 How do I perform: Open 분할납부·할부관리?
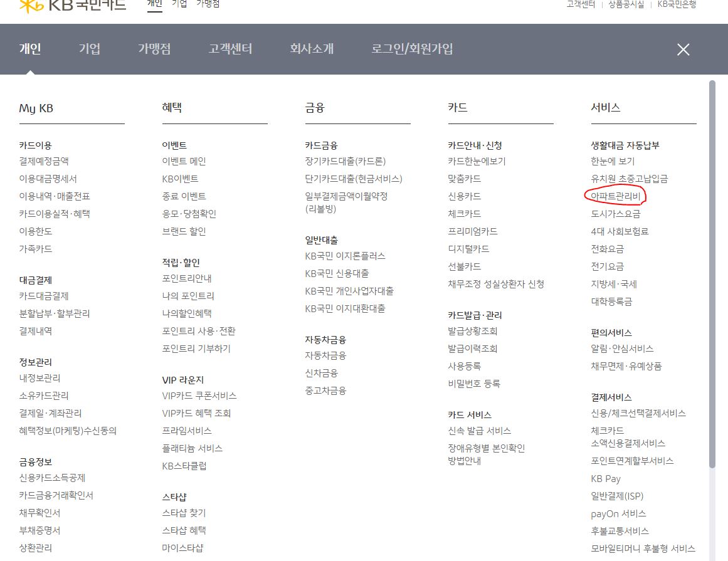tap(55, 313)
